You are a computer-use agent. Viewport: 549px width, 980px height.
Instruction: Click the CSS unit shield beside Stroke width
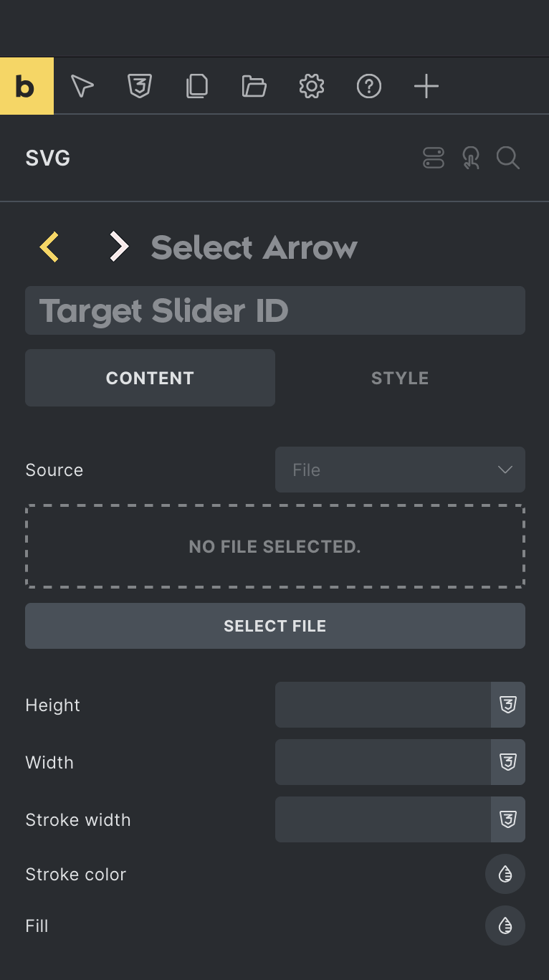coord(507,819)
